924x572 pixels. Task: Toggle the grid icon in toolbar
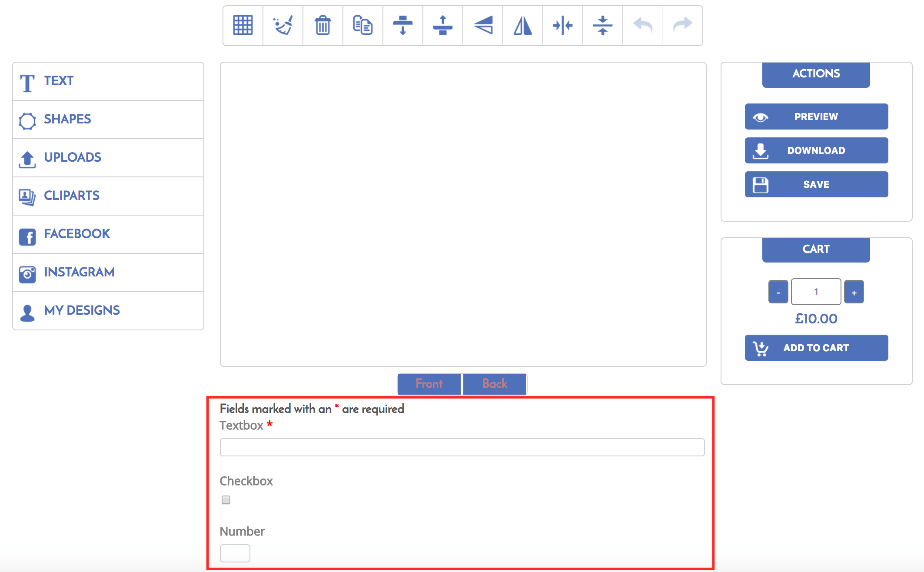click(243, 25)
